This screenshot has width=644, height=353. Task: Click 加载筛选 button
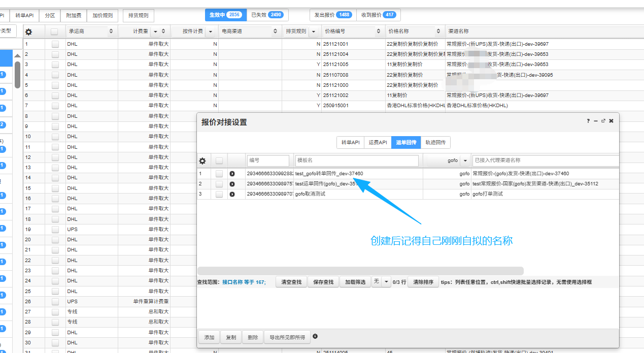pos(355,282)
